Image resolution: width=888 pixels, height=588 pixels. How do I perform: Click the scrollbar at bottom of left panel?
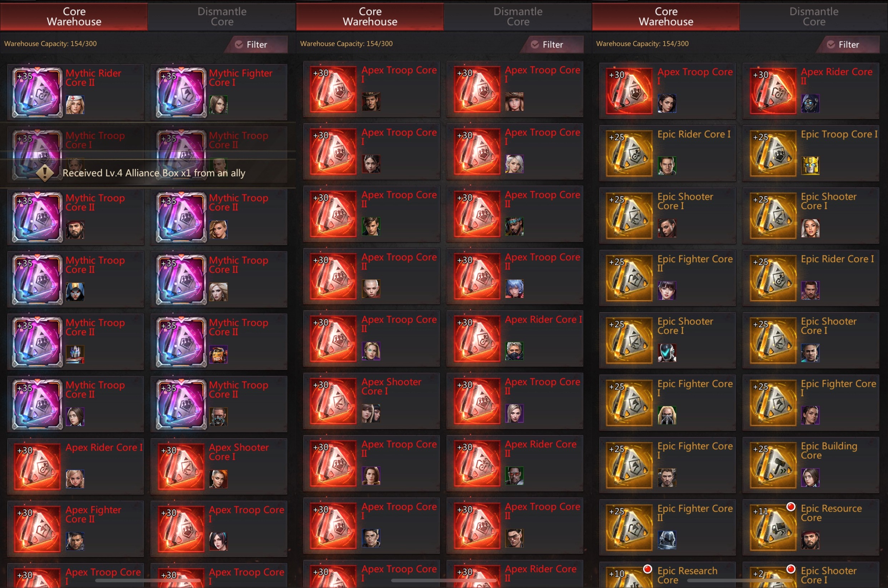(x=148, y=580)
